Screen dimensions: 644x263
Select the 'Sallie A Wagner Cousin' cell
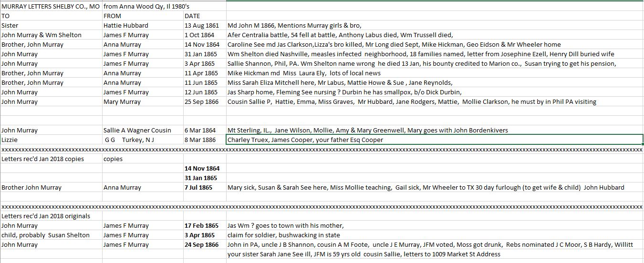pyautogui.click(x=142, y=131)
